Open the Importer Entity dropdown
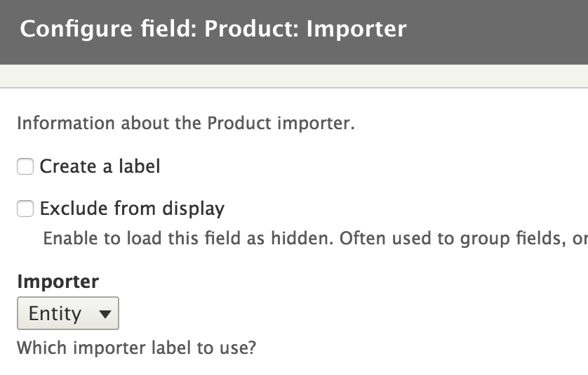 point(68,314)
